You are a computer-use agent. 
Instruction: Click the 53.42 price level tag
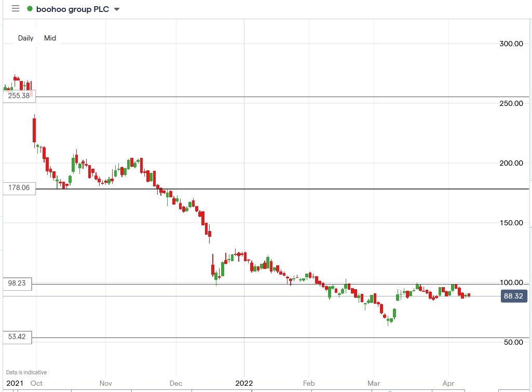[x=17, y=337]
